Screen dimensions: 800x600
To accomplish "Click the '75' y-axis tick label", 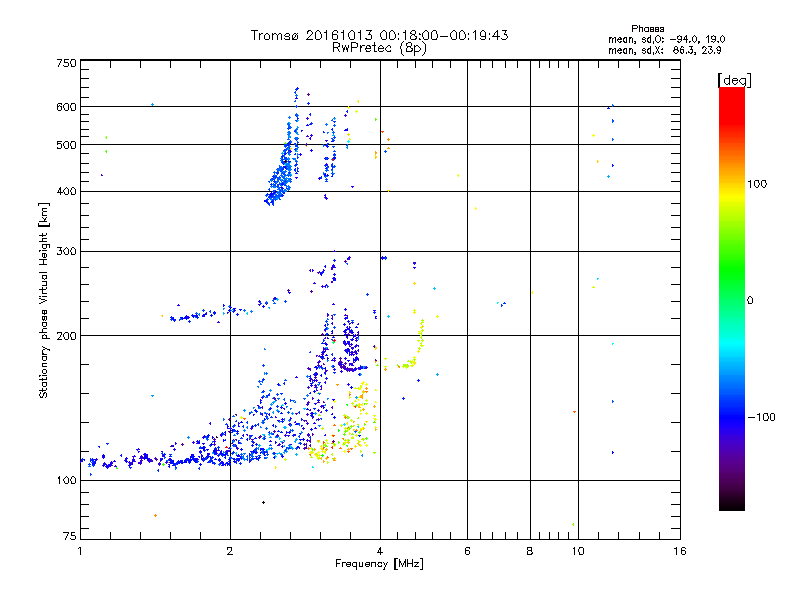I will click(x=70, y=536).
